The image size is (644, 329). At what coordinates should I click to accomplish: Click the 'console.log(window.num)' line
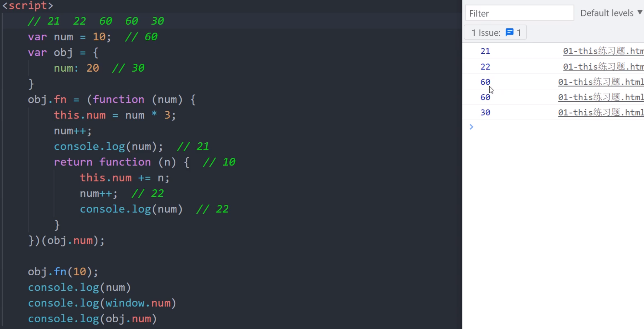coord(102,303)
